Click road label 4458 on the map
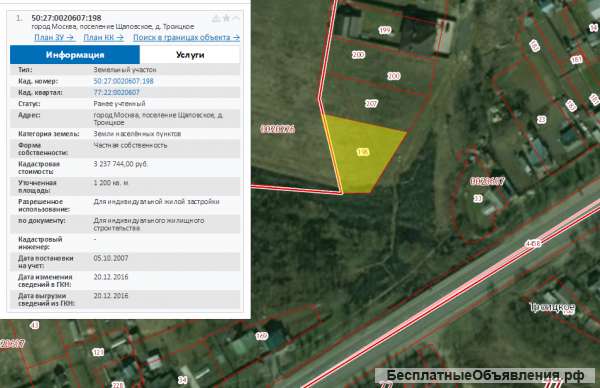 (533, 243)
